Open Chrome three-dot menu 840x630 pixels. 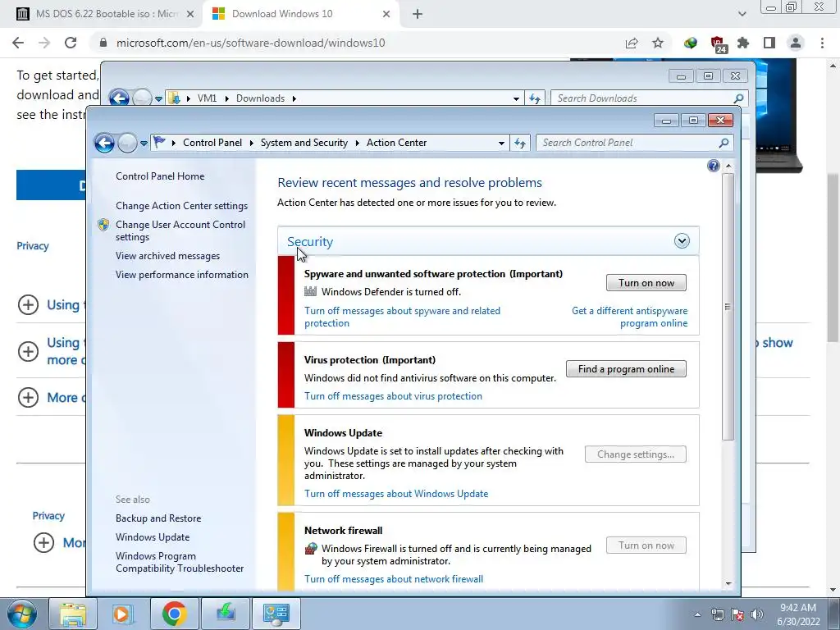(822, 43)
